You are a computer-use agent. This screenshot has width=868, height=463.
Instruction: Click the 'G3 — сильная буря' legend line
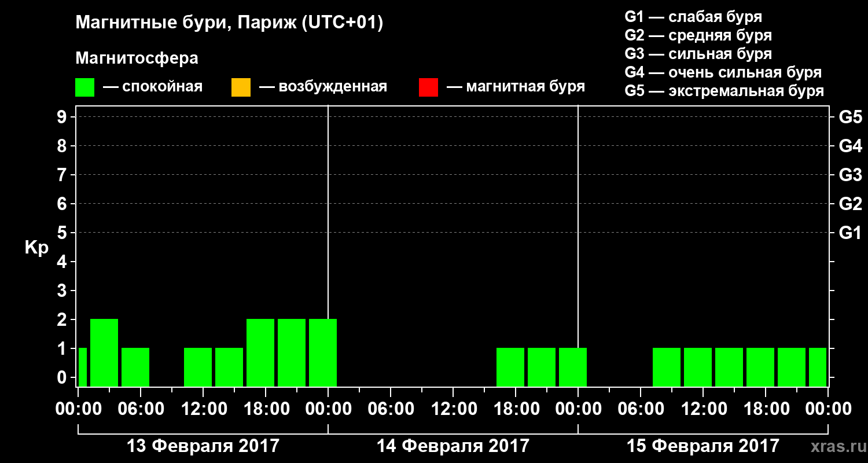coord(698,54)
